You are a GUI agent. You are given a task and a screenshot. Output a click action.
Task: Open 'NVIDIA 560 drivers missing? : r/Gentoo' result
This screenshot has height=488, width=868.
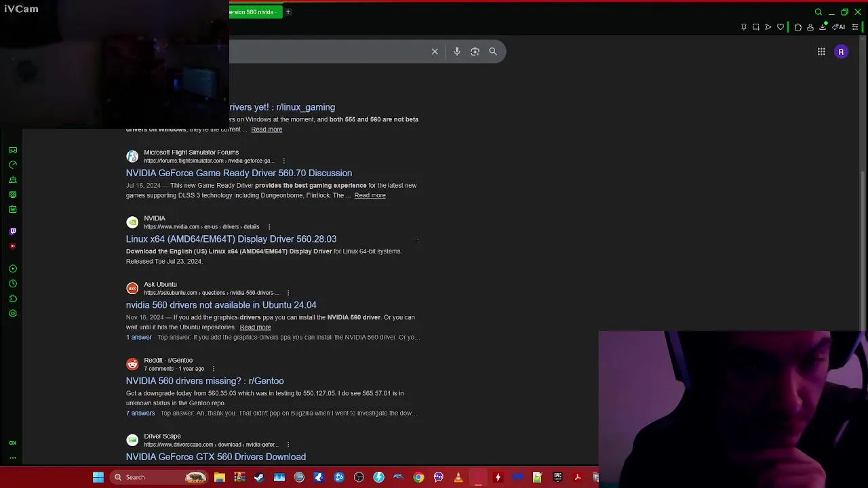[205, 381]
